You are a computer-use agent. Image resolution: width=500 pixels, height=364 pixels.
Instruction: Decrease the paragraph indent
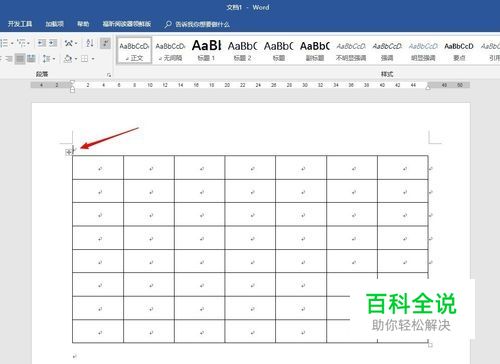pyautogui.click(x=41, y=43)
